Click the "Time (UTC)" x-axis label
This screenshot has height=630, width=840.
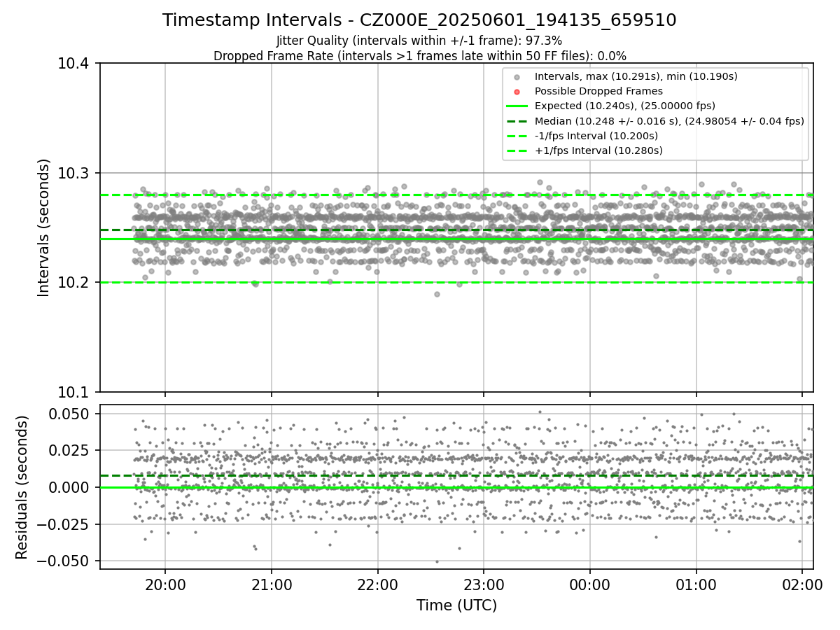[x=456, y=605]
